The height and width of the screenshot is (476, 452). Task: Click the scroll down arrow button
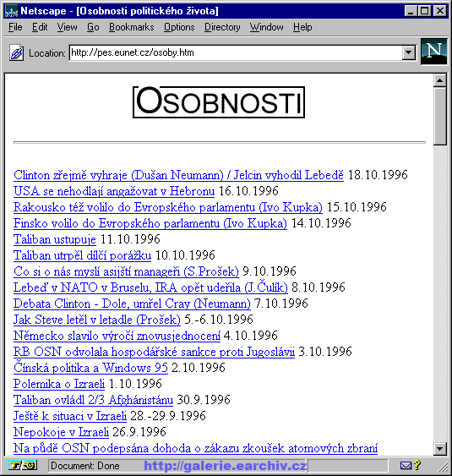click(439, 448)
